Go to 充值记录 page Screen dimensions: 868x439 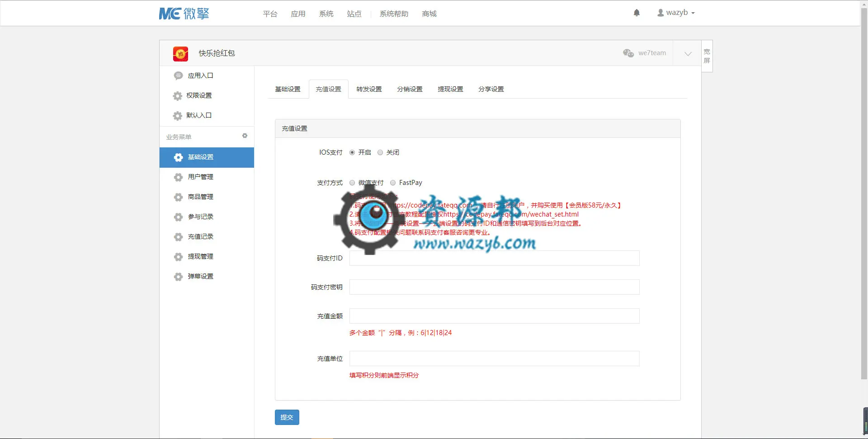coord(207,237)
